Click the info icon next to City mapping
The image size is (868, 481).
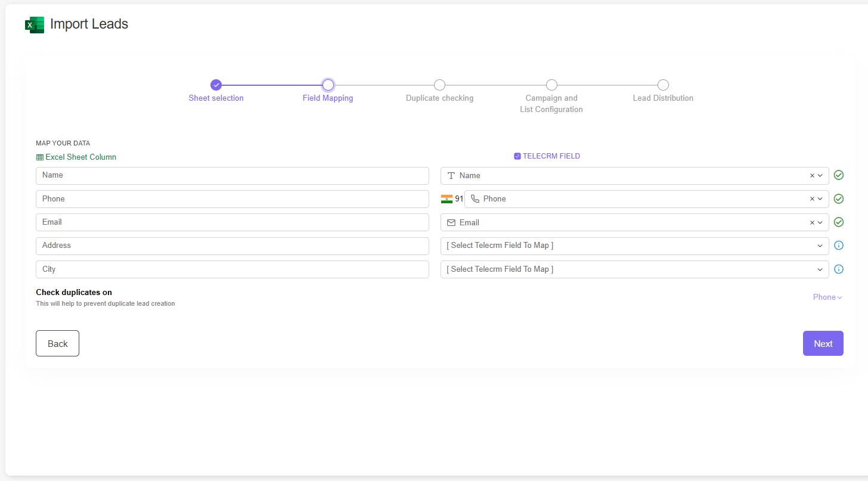tap(839, 269)
